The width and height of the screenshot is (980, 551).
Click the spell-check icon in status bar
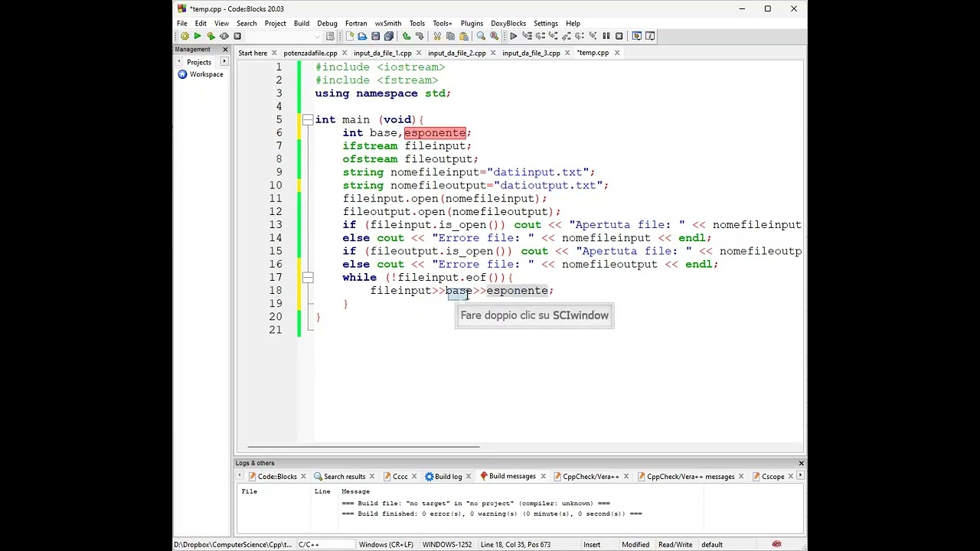pos(776,544)
